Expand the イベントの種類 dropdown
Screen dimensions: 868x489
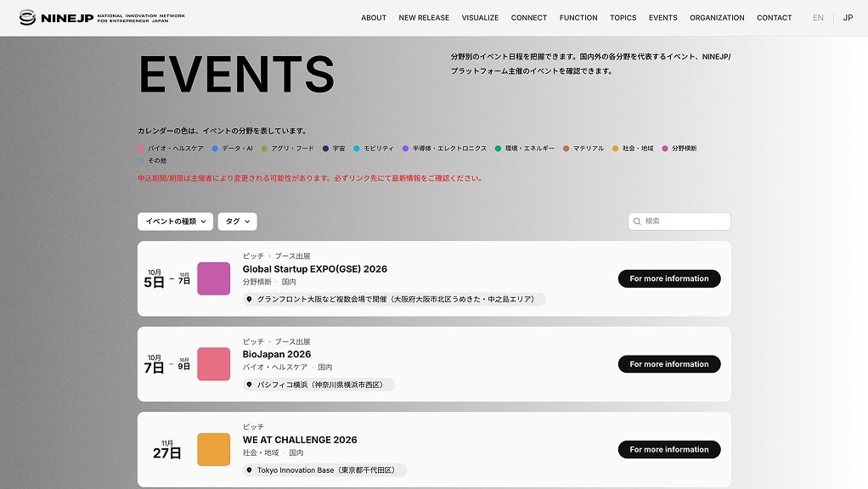click(x=176, y=222)
